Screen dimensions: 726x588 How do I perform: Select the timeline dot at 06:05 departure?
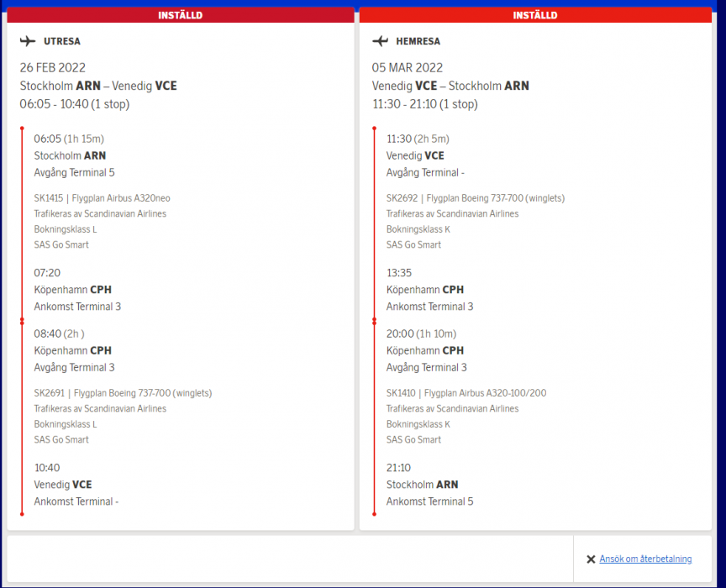point(22,129)
